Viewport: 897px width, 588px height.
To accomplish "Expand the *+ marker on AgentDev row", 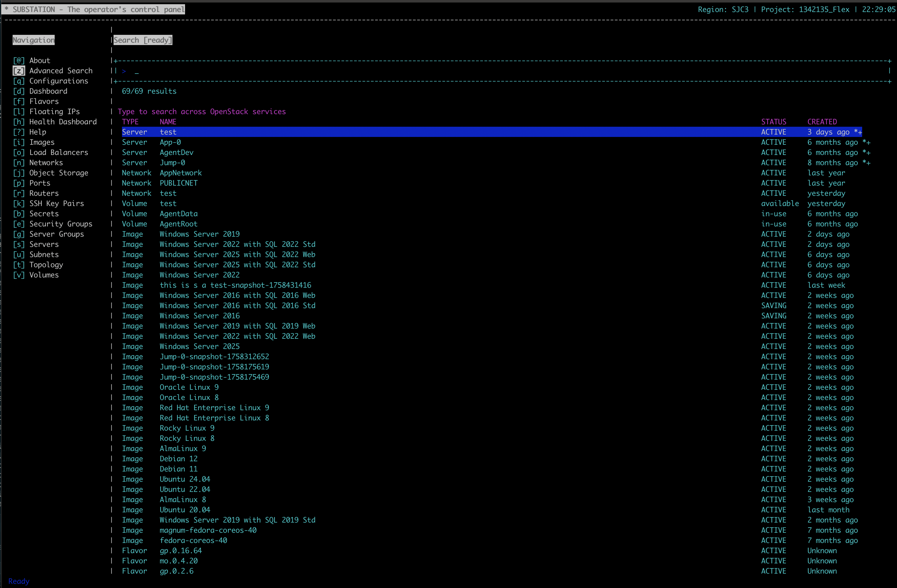I will [866, 153].
